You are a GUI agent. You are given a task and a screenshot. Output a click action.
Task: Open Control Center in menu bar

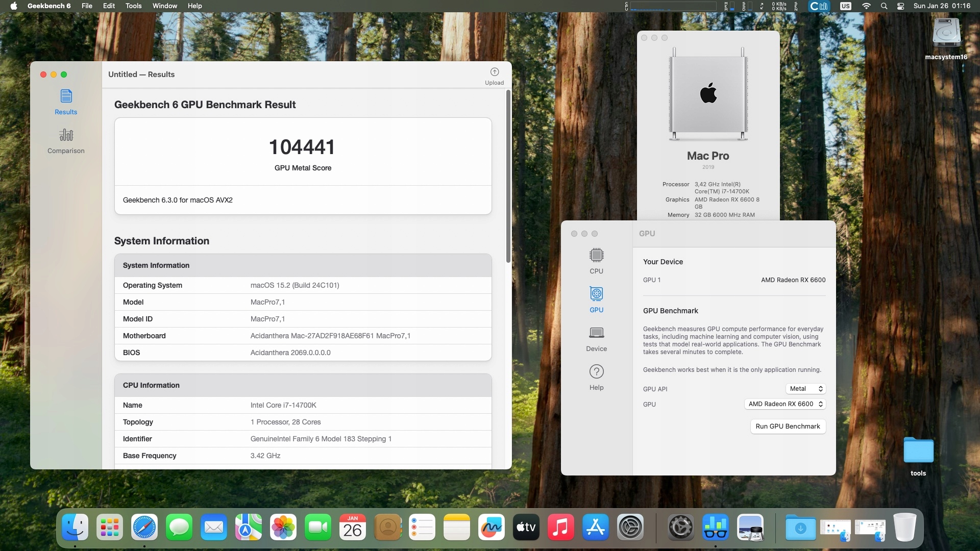901,6
